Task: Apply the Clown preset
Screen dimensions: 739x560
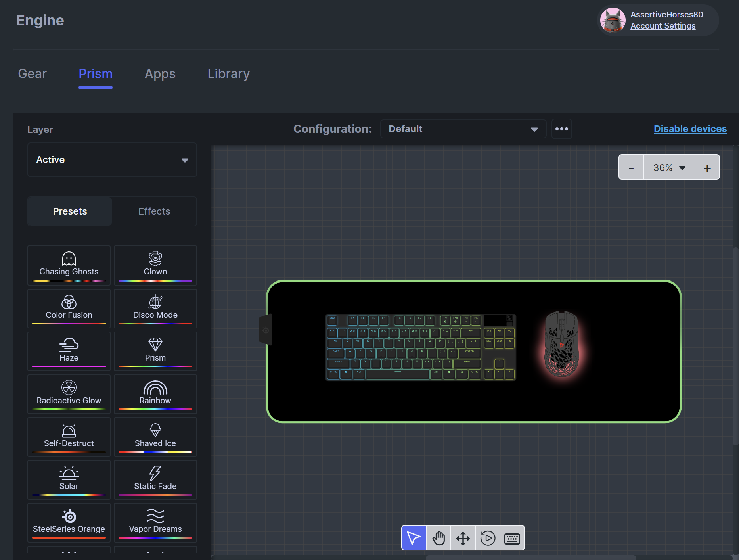Action: coord(155,265)
